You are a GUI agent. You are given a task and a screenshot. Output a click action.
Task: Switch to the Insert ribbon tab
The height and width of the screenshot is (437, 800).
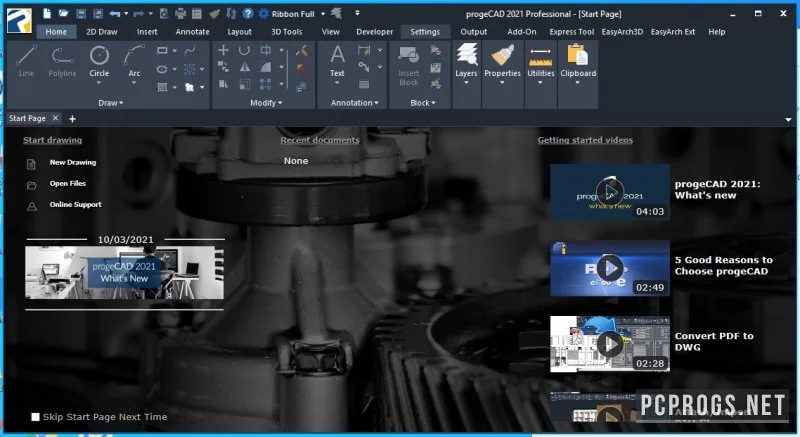point(147,32)
